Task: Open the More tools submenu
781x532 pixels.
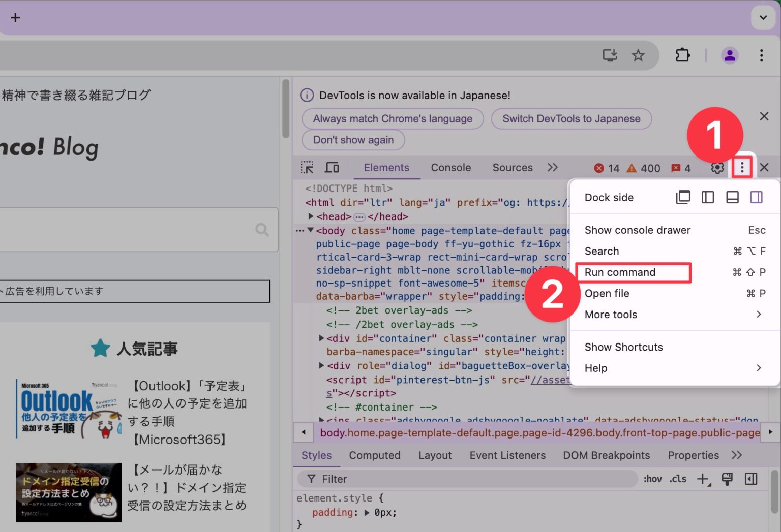Action: point(611,315)
